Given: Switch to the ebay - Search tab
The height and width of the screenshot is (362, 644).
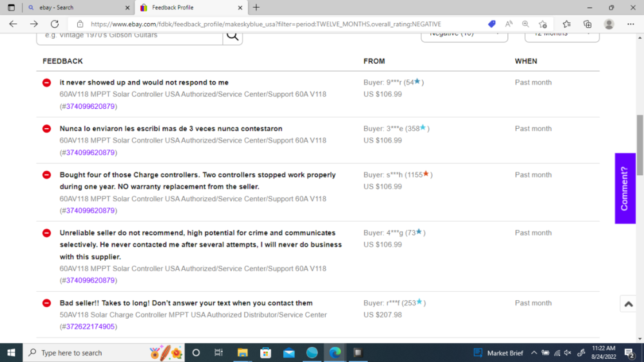Looking at the screenshot, I should pyautogui.click(x=79, y=7).
